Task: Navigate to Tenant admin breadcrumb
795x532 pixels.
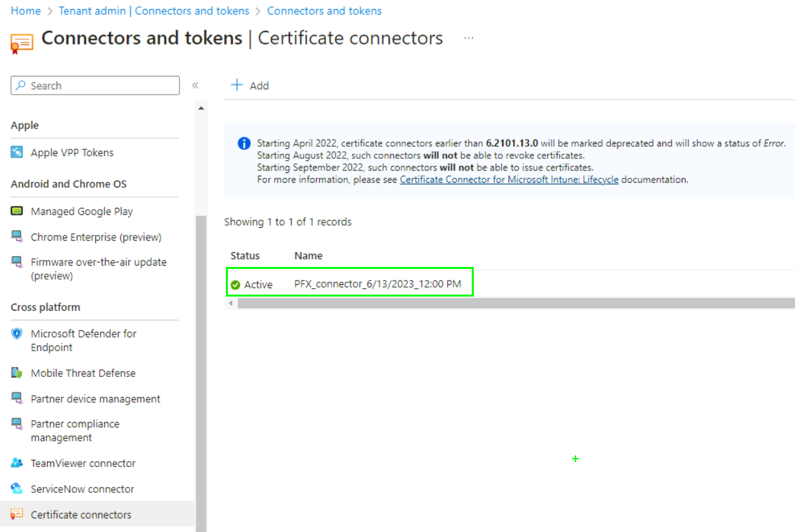Action: click(x=154, y=11)
